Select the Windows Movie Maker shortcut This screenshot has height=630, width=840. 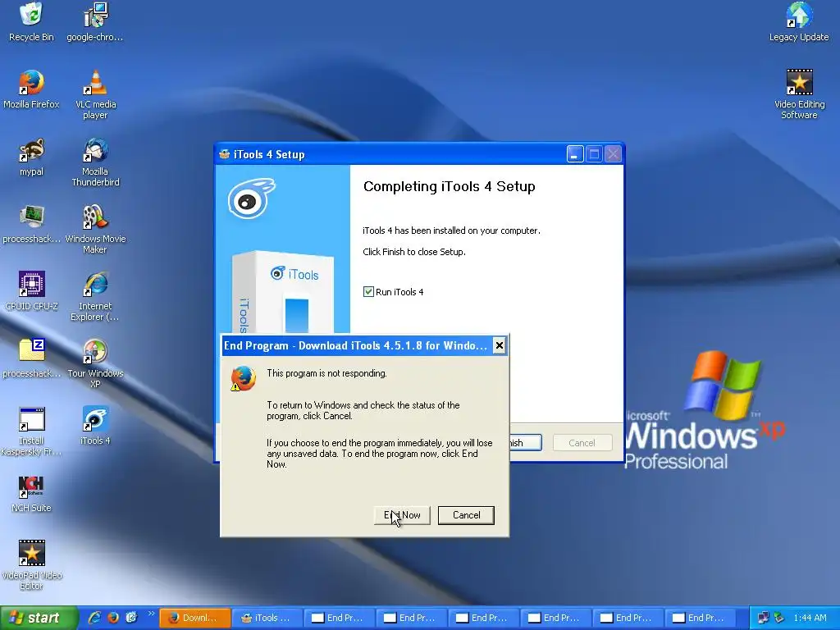click(95, 229)
